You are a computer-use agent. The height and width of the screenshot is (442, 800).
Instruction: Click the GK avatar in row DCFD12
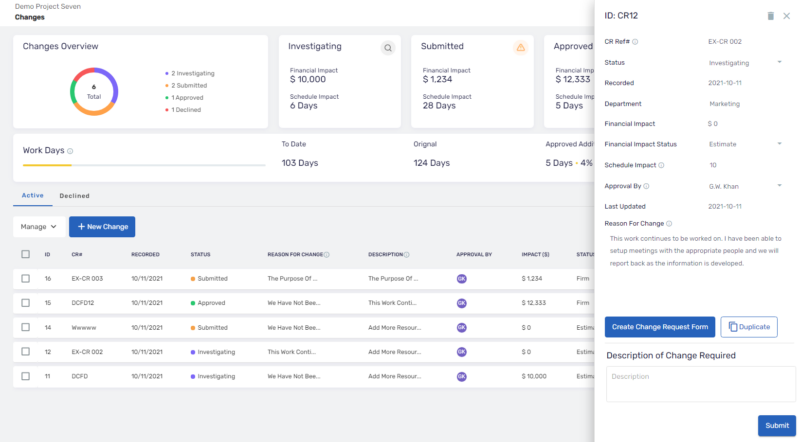click(x=462, y=303)
